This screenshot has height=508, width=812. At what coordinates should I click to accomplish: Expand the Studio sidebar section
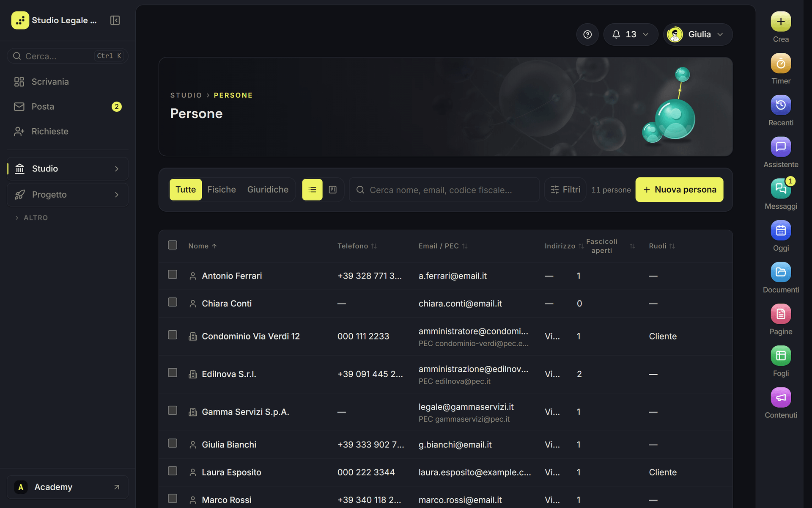68,169
